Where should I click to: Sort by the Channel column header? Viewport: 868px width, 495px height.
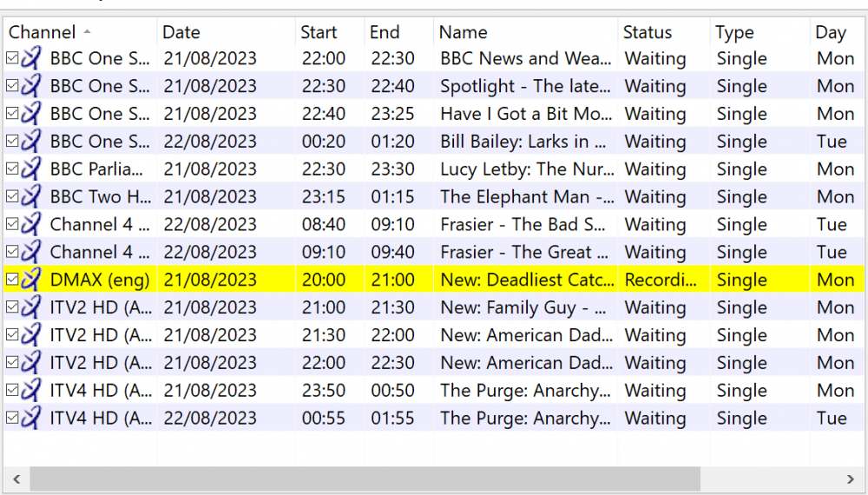point(80,32)
